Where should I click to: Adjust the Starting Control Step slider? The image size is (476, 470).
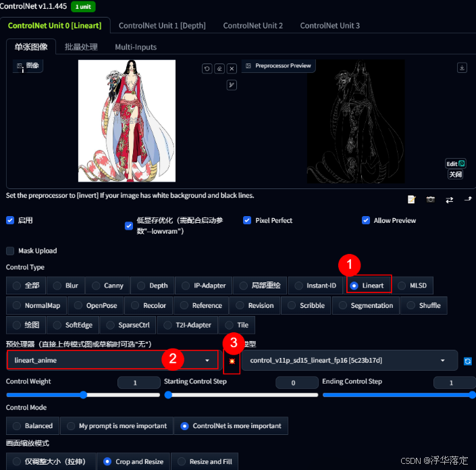click(x=241, y=394)
